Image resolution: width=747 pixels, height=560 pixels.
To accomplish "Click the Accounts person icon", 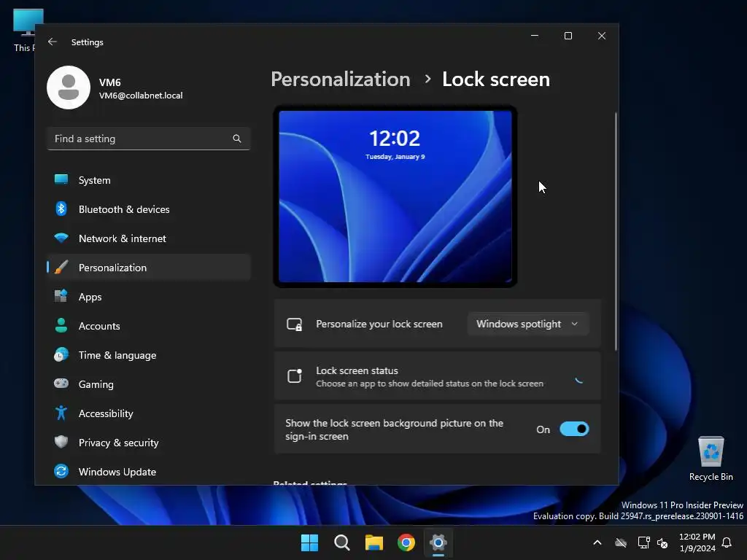I will coord(61,325).
